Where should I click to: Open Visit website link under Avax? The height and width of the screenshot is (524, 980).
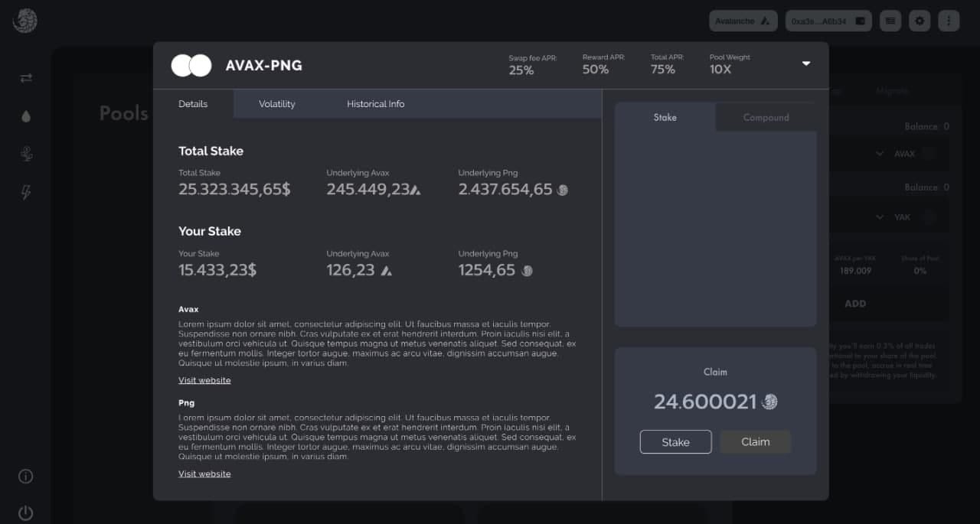click(x=204, y=380)
